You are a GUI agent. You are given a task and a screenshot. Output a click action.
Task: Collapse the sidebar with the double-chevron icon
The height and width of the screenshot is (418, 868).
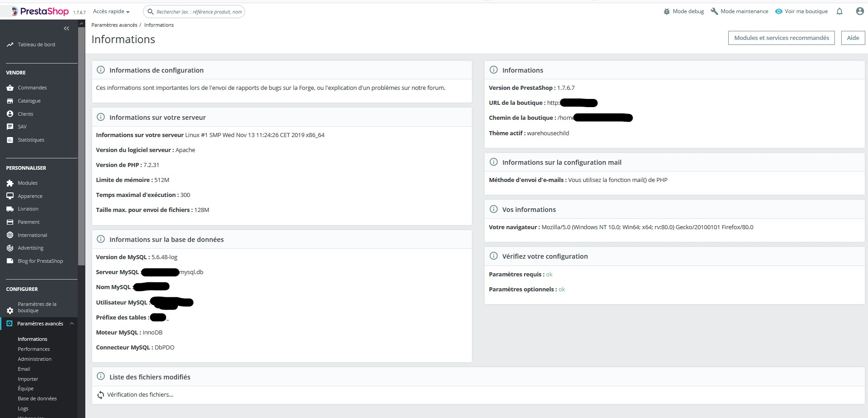pyautogui.click(x=66, y=29)
